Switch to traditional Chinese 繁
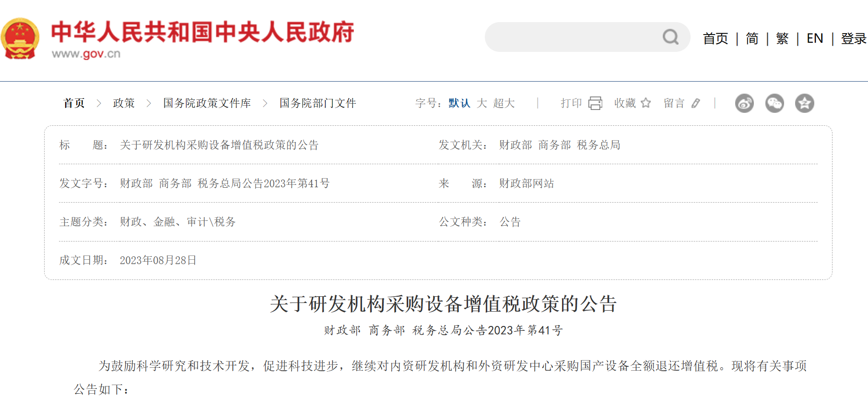The width and height of the screenshot is (868, 399). 782,38
